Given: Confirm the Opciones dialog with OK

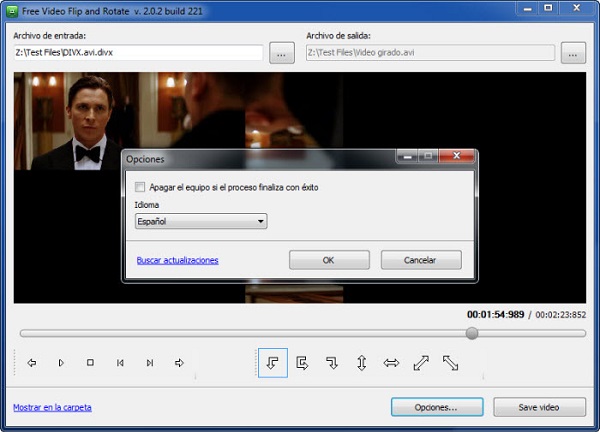Looking at the screenshot, I should click(329, 260).
